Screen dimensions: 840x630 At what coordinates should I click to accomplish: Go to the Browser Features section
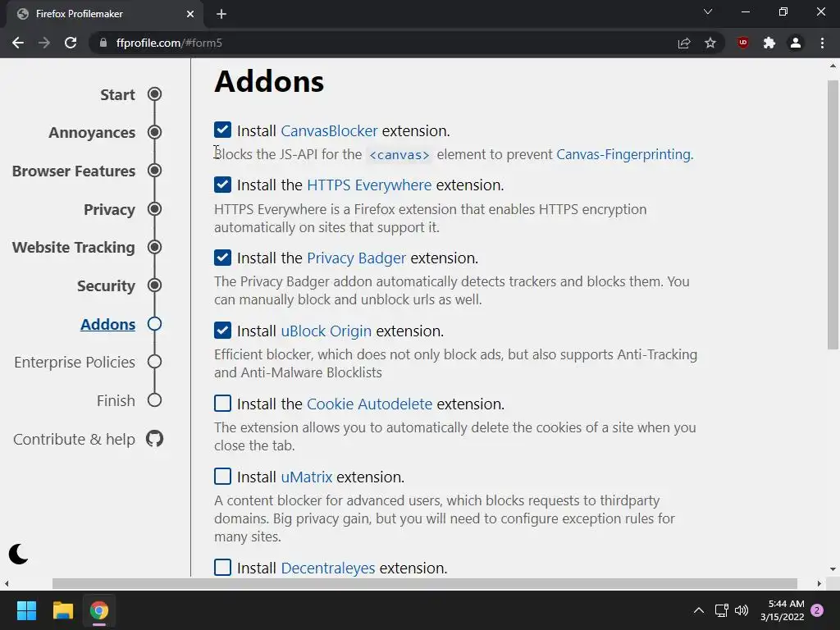pyautogui.click(x=73, y=171)
